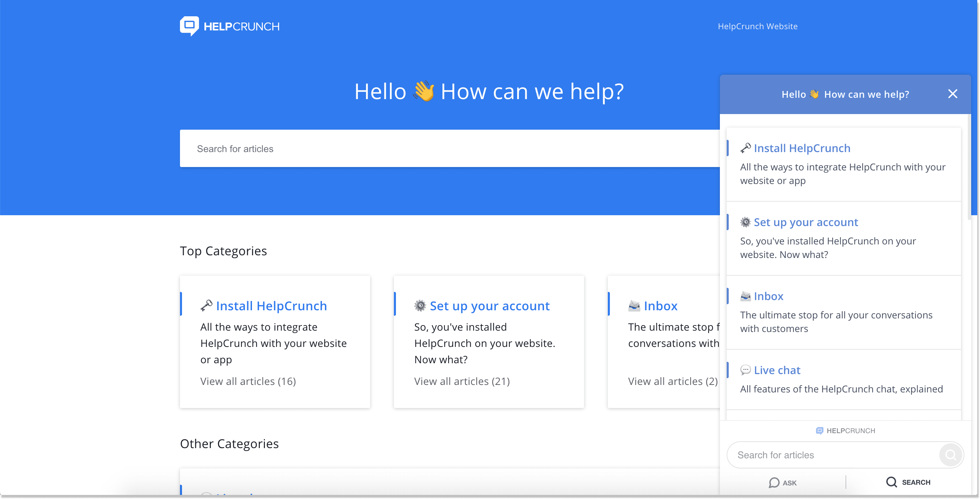This screenshot has height=499, width=980.
Task: Click the ASK speech bubble icon
Action: point(775,482)
